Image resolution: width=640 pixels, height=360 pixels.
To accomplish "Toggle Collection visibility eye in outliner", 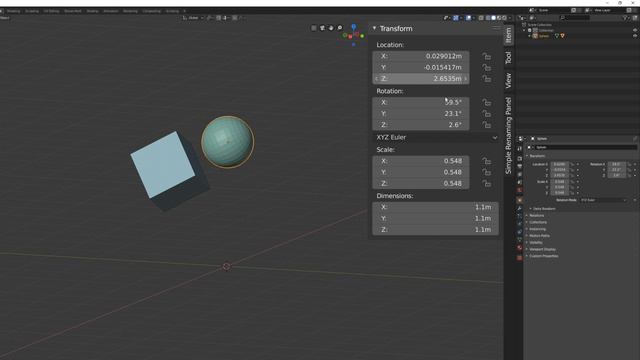I will click(x=635, y=30).
